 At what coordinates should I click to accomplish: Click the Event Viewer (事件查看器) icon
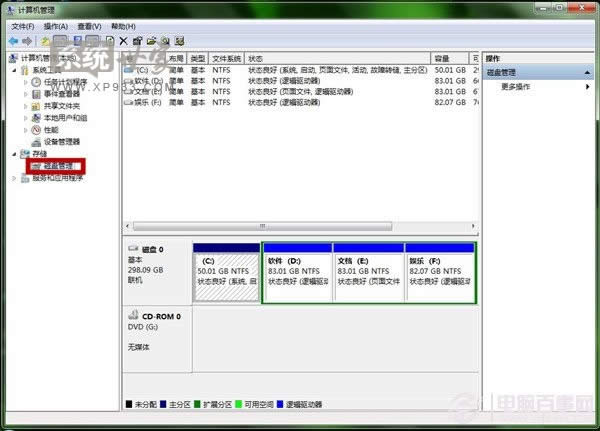coord(36,94)
